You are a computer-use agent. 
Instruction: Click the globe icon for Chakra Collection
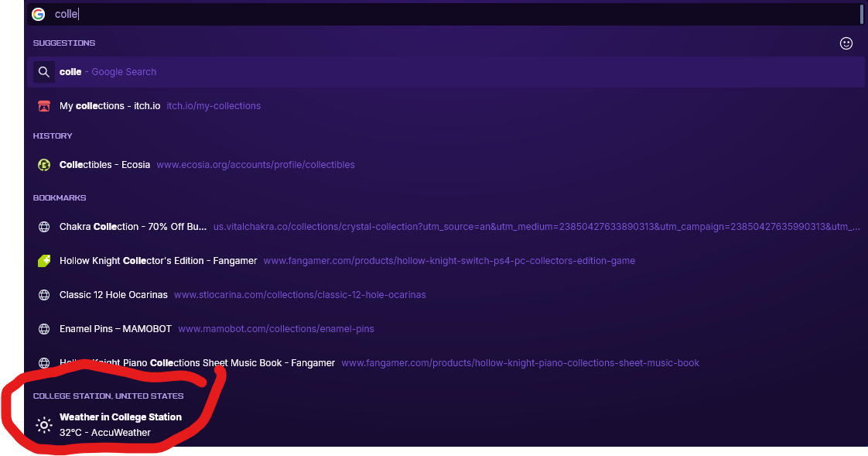point(44,227)
